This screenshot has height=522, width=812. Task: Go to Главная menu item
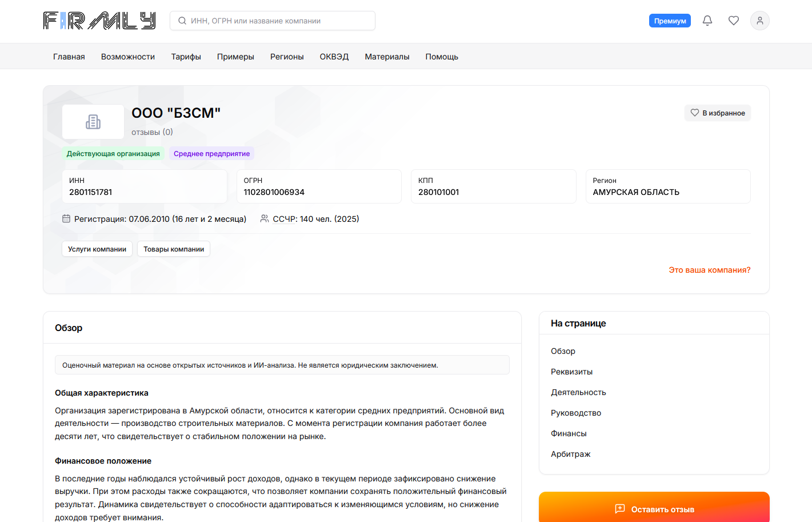point(69,57)
